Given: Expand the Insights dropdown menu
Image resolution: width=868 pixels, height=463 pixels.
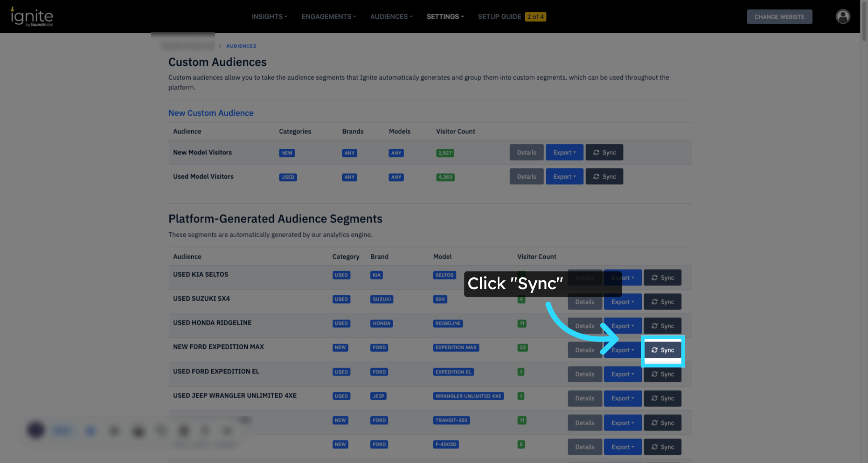Looking at the screenshot, I should 269,17.
